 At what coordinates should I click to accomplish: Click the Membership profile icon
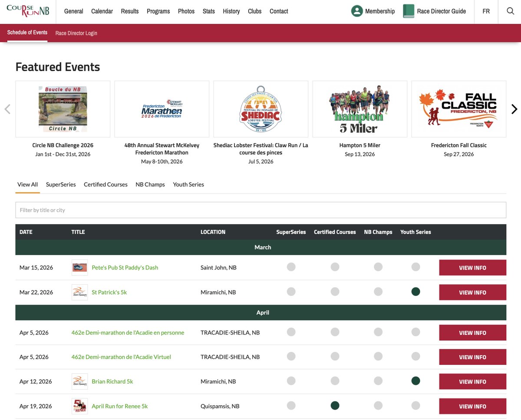(357, 11)
